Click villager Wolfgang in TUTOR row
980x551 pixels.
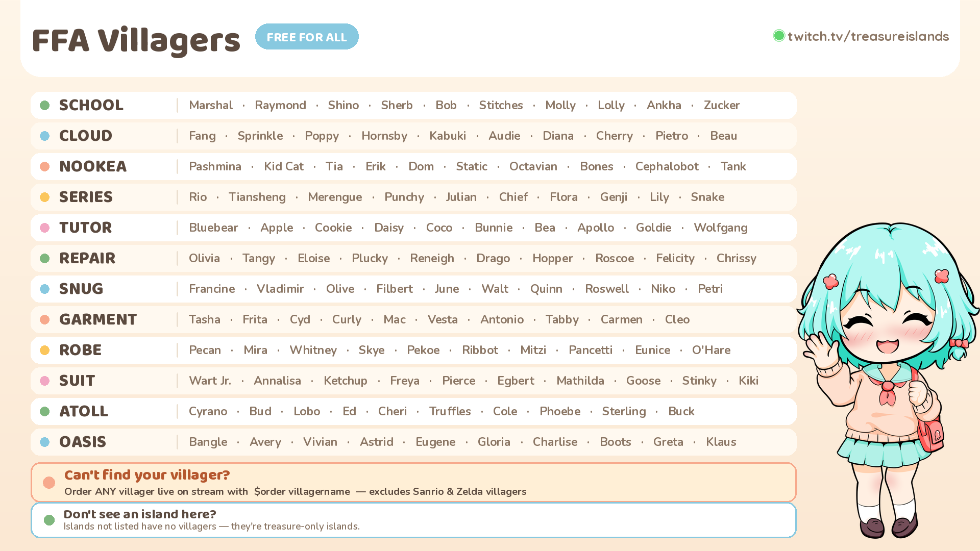point(720,228)
